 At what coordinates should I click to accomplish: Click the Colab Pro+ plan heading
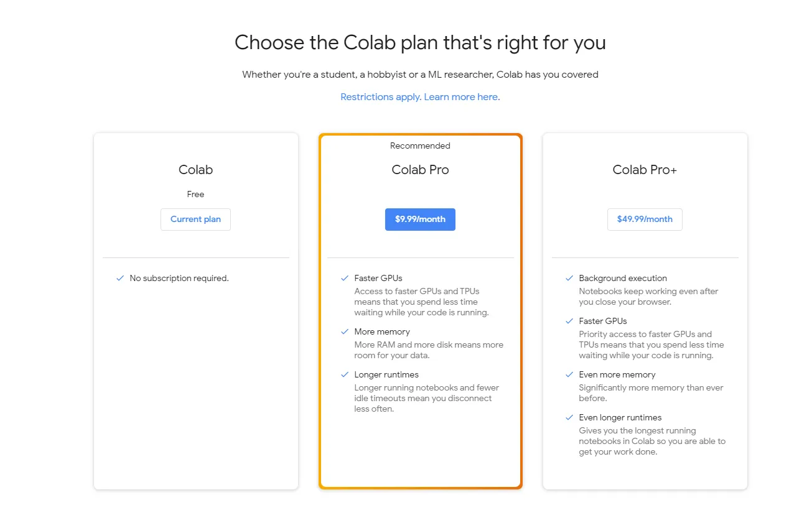pos(645,170)
